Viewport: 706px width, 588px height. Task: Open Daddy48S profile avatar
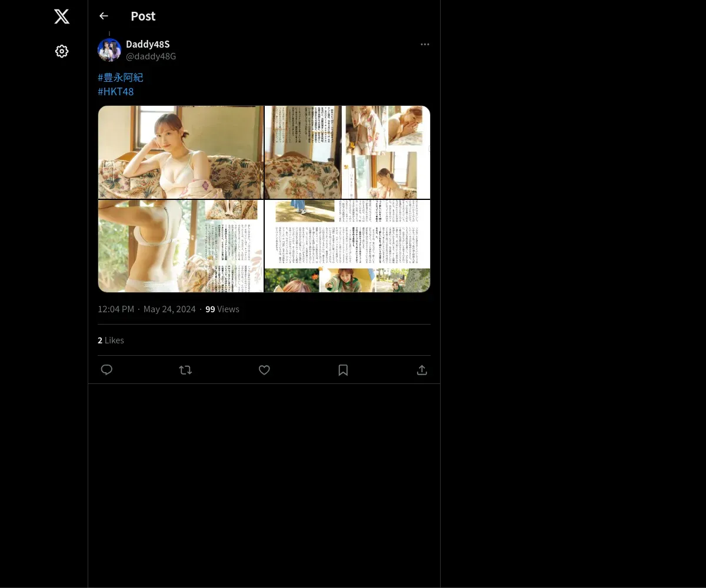tap(109, 50)
